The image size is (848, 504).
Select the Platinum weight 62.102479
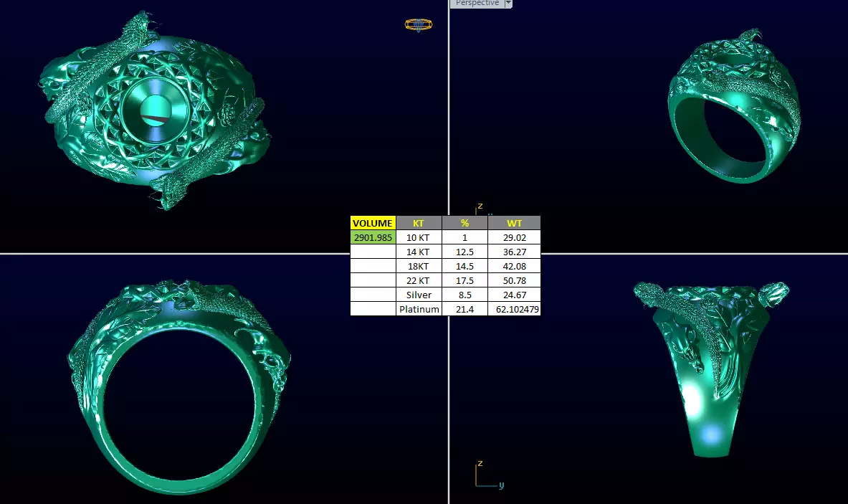point(514,309)
